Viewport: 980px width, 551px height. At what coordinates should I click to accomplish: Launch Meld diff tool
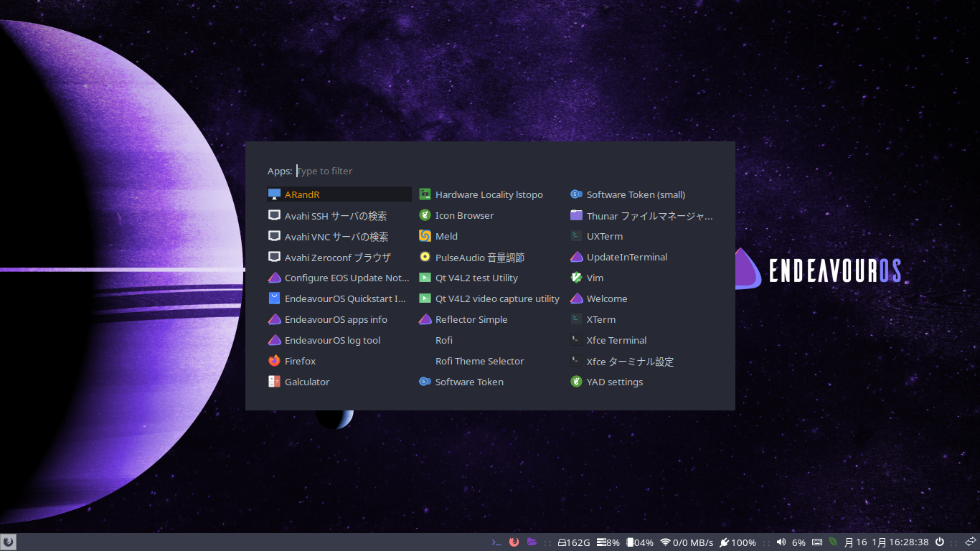click(490, 236)
